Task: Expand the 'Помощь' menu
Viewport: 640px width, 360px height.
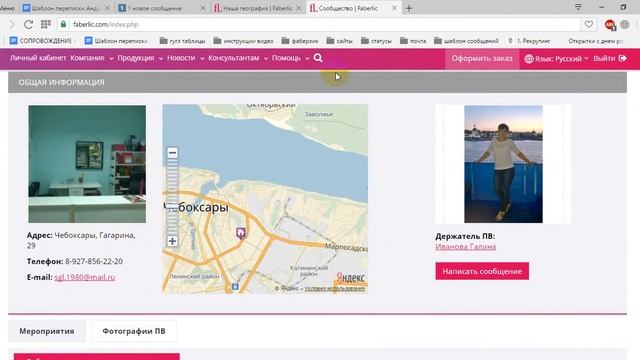Action: (x=290, y=58)
